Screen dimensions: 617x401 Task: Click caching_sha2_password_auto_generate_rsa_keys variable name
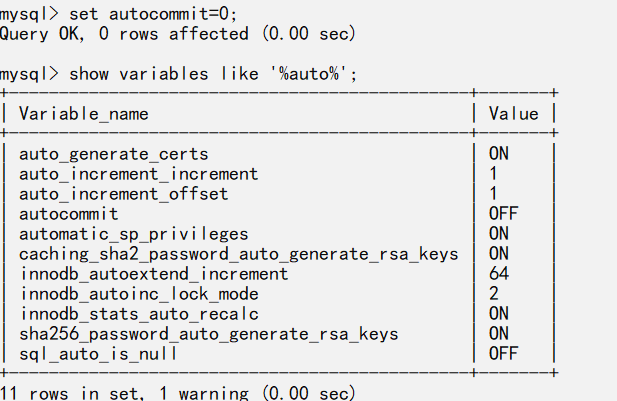point(238,254)
